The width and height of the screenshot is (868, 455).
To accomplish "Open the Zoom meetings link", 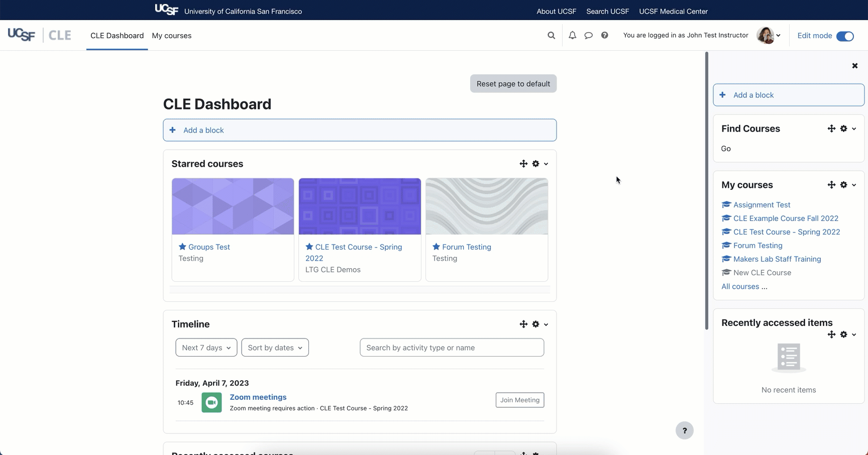I will (258, 397).
